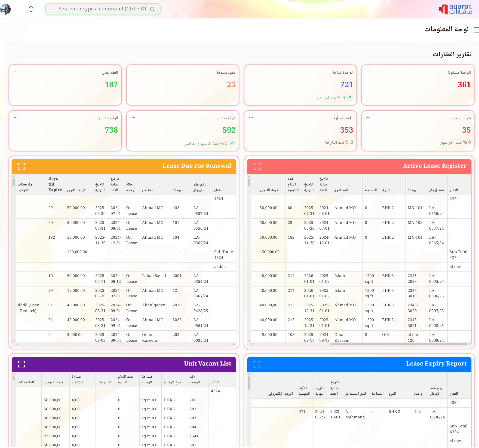This screenshot has width=479, height=448.
Task: Open the user profile avatar
Action: (5, 9)
